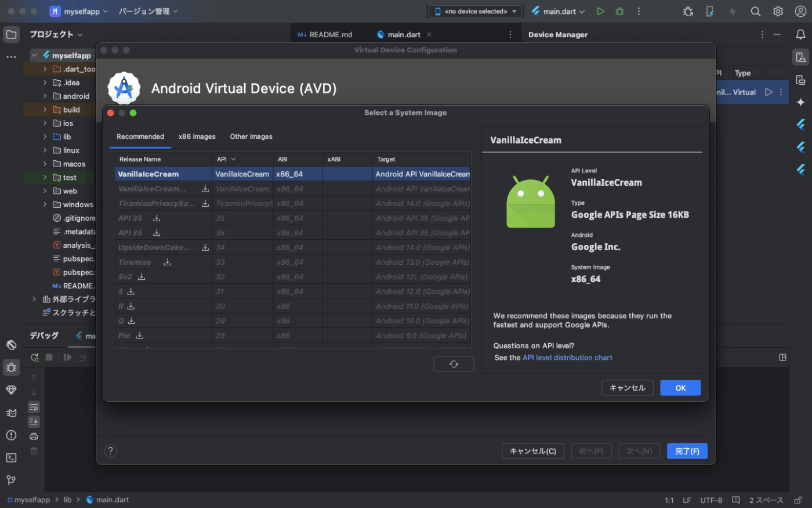Click the Target column header
The image size is (812, 508).
(x=422, y=159)
